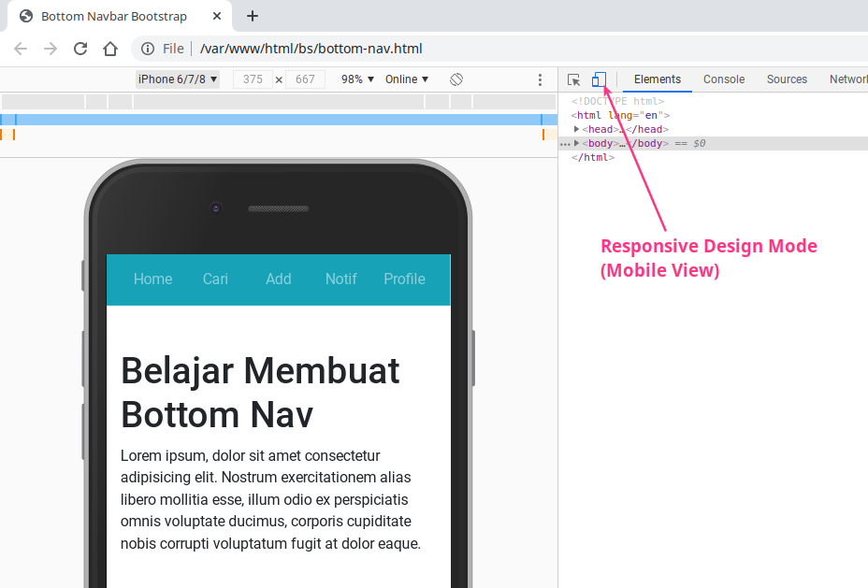Image resolution: width=868 pixels, height=588 pixels.
Task: Switch to the Console tab
Action: click(x=723, y=79)
